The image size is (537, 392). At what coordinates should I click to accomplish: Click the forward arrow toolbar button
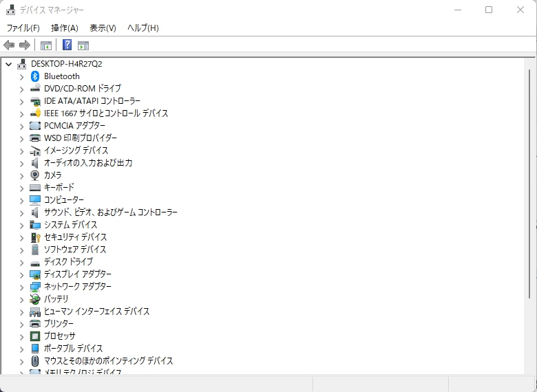pos(25,45)
